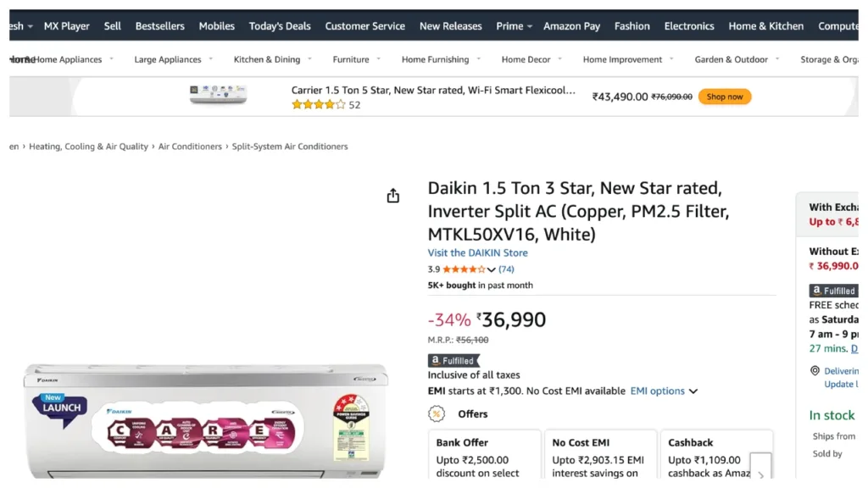Open rating breakdown chevron next to 3.9
Image resolution: width=868 pixels, height=488 pixels.
[491, 270]
